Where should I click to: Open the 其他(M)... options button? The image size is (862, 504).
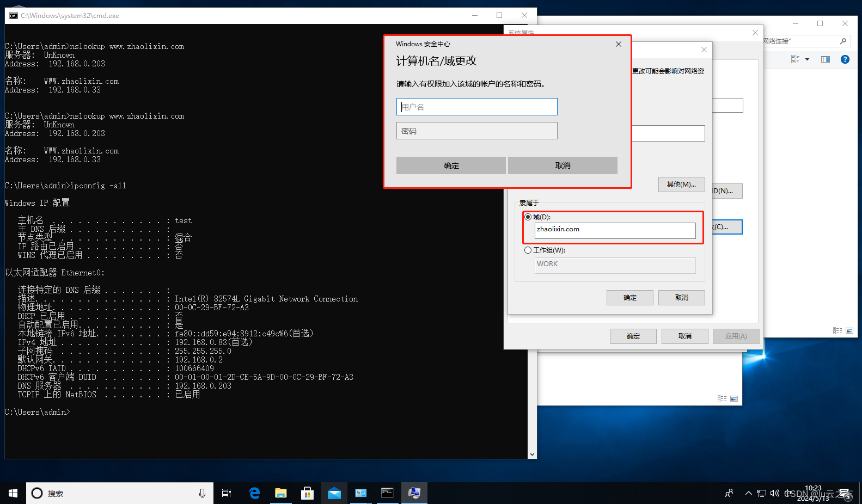[x=681, y=185]
